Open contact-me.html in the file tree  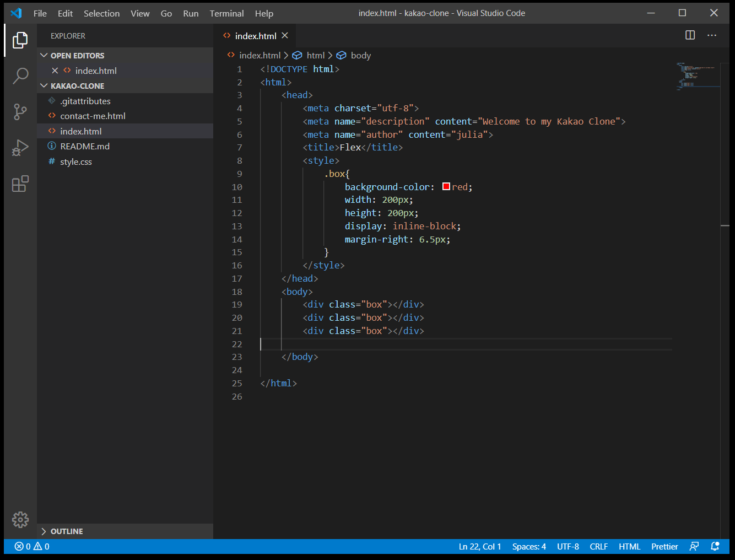pyautogui.click(x=125, y=116)
